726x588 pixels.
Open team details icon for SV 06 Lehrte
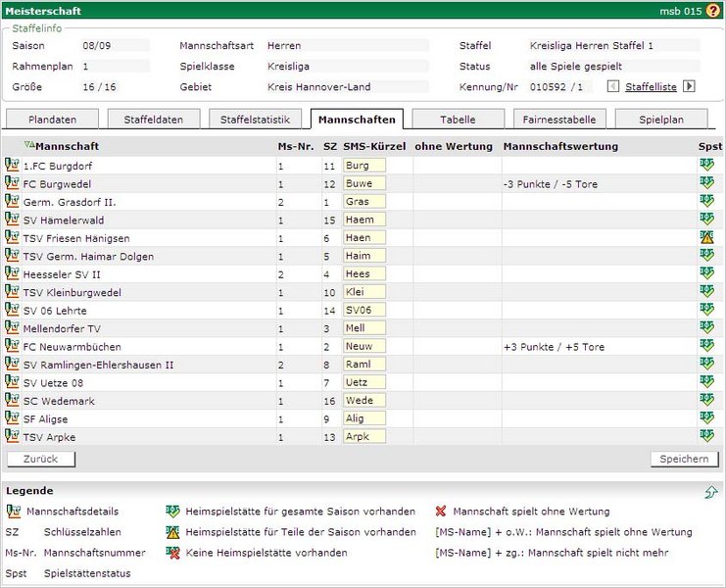[13, 310]
